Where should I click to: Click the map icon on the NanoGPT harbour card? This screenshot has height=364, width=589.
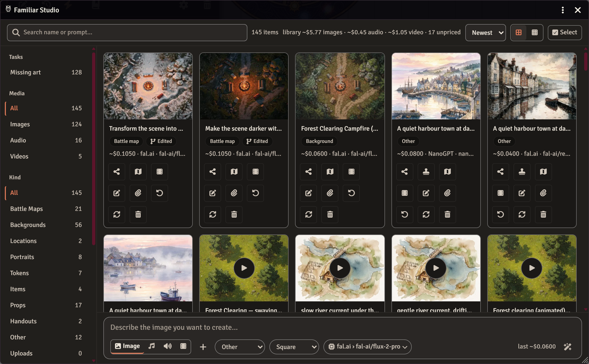(447, 171)
